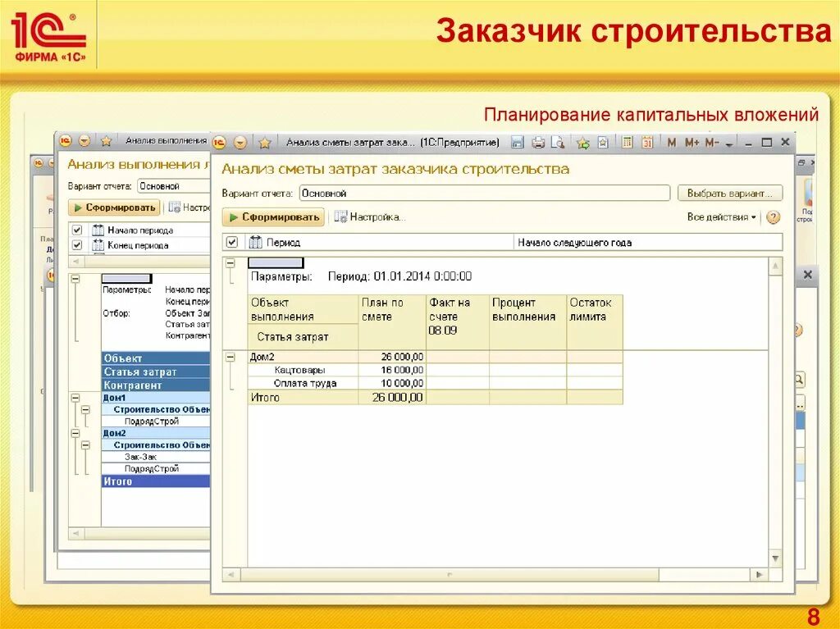The height and width of the screenshot is (629, 840).
Task: Click the star icon in the Анализ выполнения window
Action: coord(106,141)
